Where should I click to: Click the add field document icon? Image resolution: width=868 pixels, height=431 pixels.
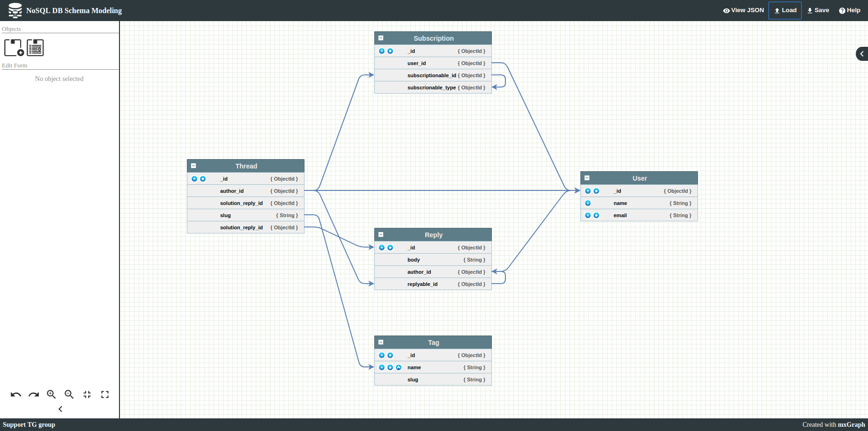(35, 48)
